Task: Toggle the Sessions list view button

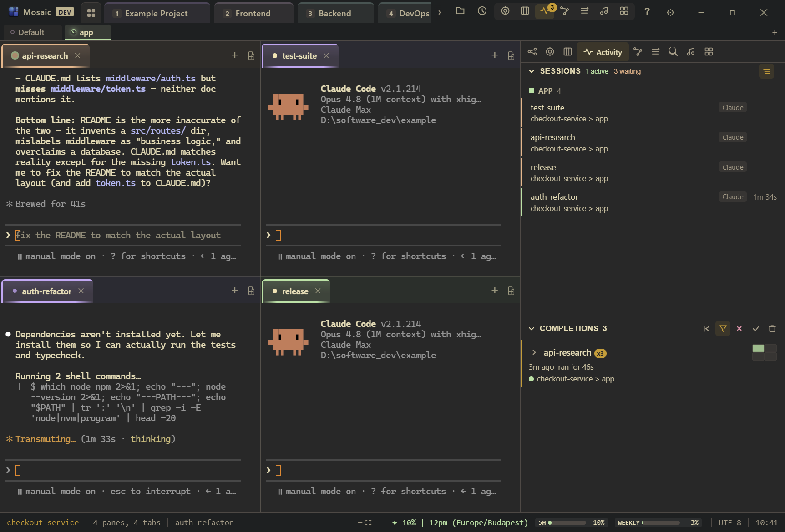Action: [767, 71]
